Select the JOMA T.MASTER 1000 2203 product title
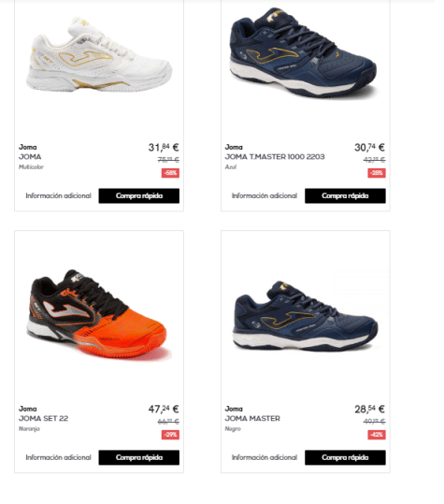Screen dimensions: 444x504 pyautogui.click(x=275, y=157)
